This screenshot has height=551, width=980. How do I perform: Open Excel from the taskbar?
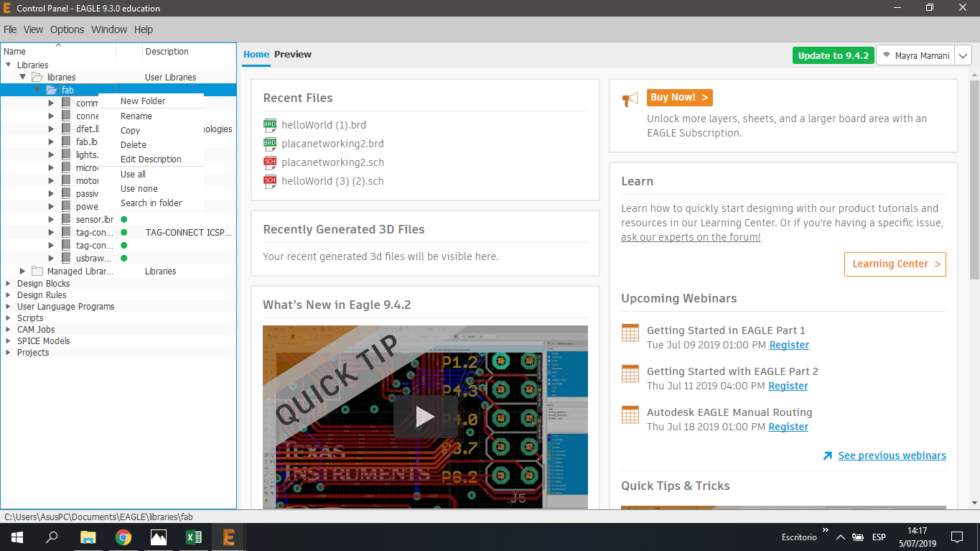pos(194,537)
